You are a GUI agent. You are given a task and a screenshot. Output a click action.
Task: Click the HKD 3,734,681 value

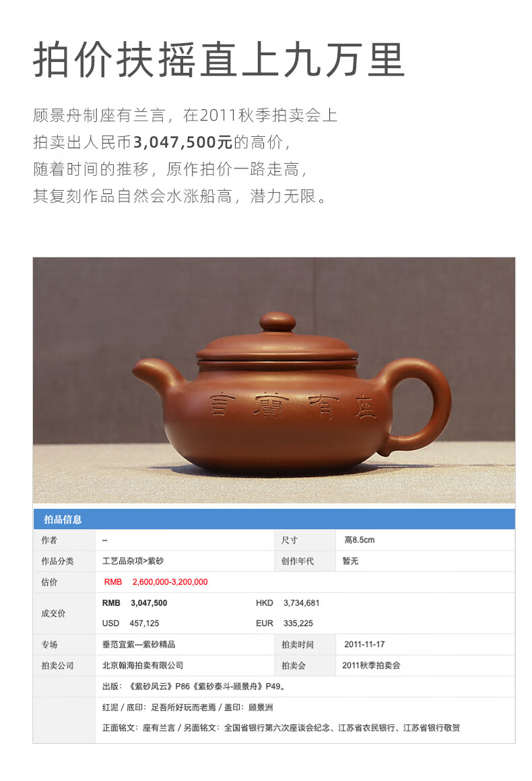[x=288, y=602]
